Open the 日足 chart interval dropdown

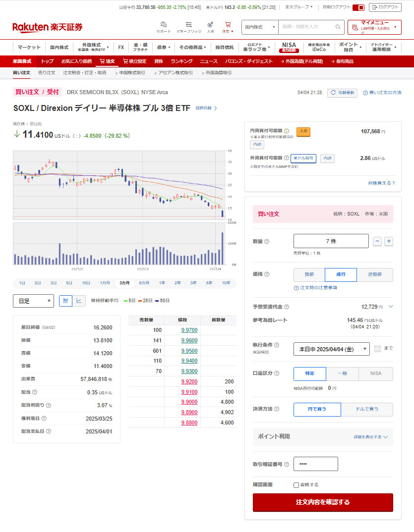(33, 301)
